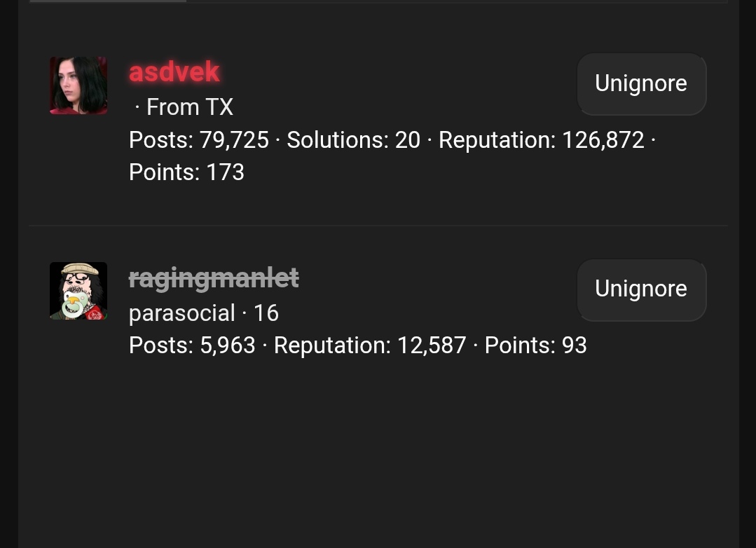Click the flat cap on ragingmanlet's avatar
Viewport: 756px width, 548px height.
(78, 269)
